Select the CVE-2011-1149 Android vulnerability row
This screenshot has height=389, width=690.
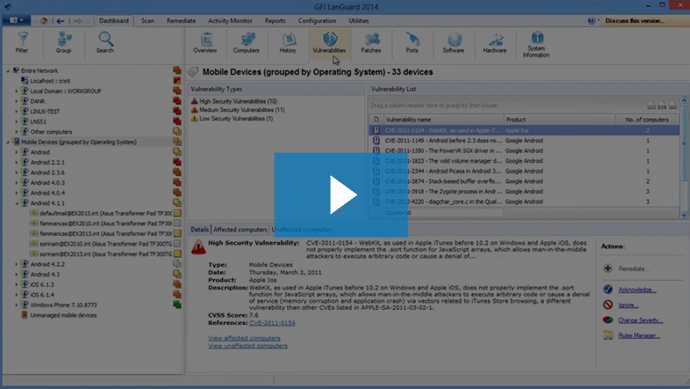click(524, 141)
